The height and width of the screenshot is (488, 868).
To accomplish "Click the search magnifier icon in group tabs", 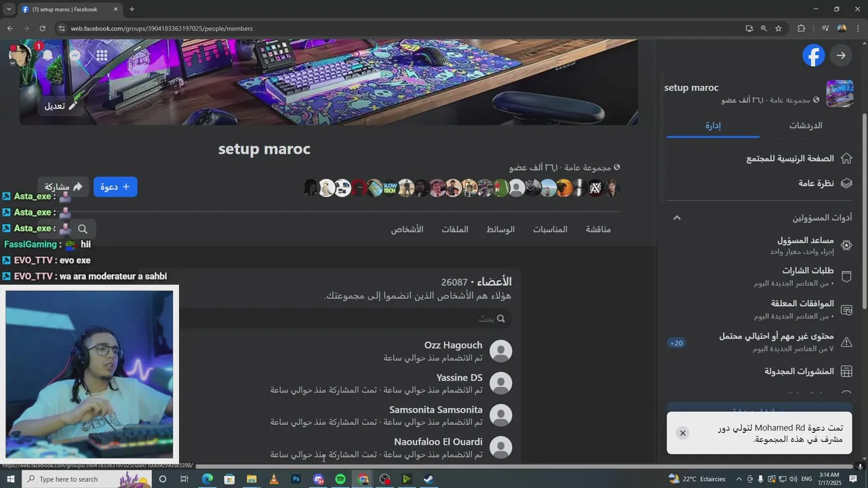I will click(x=83, y=229).
